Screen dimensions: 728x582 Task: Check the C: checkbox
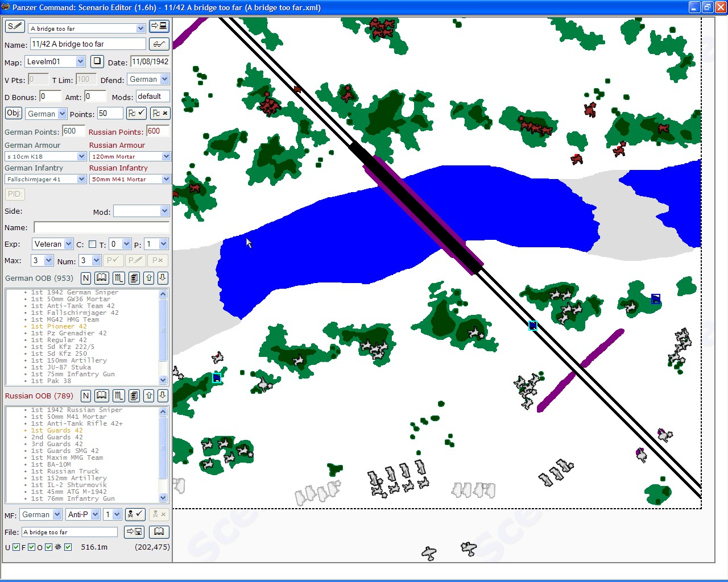(x=92, y=244)
